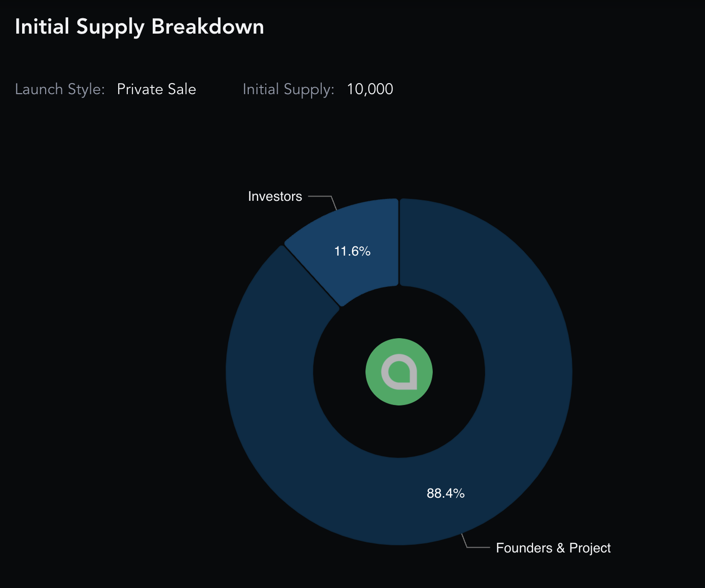Click the Initial Supply field label
The width and height of the screenshot is (705, 588).
coord(288,89)
